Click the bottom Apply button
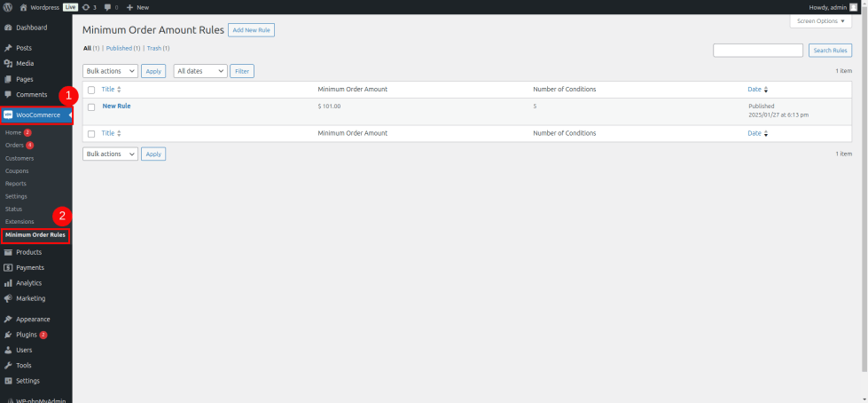 coord(153,154)
